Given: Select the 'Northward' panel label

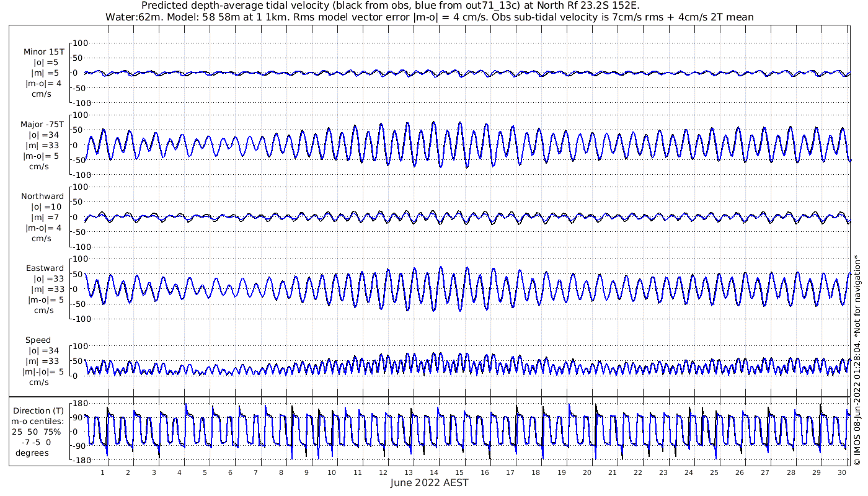Looking at the screenshot, I should click(x=42, y=197).
